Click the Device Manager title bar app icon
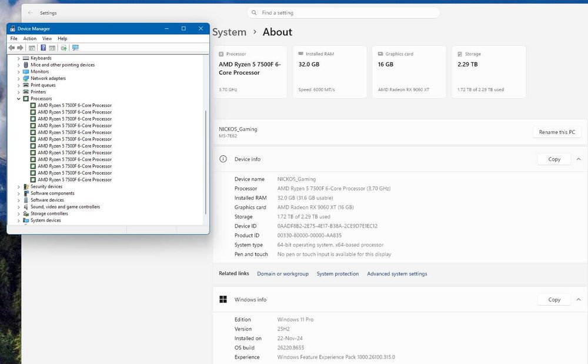The image size is (588, 364). pyautogui.click(x=13, y=28)
